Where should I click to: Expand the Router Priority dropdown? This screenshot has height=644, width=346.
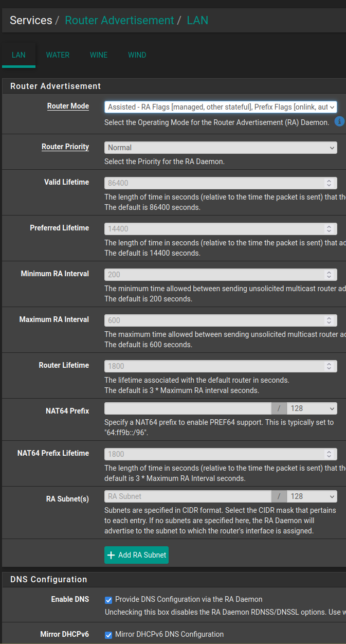(221, 148)
